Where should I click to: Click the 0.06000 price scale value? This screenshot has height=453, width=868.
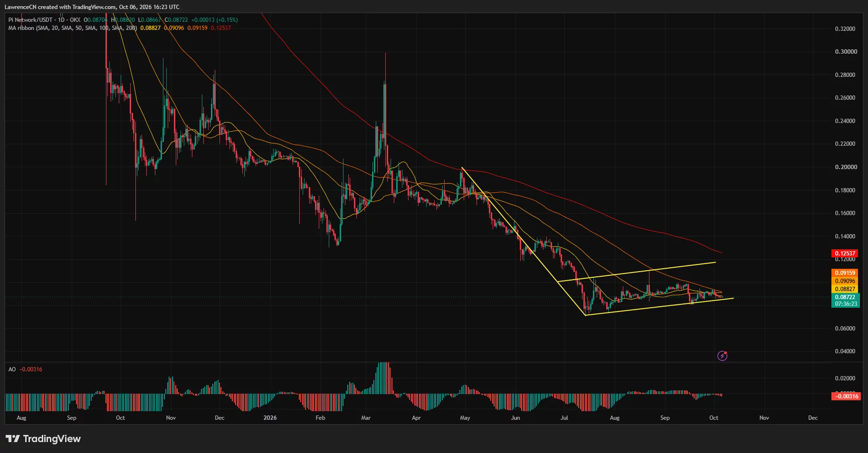845,329
